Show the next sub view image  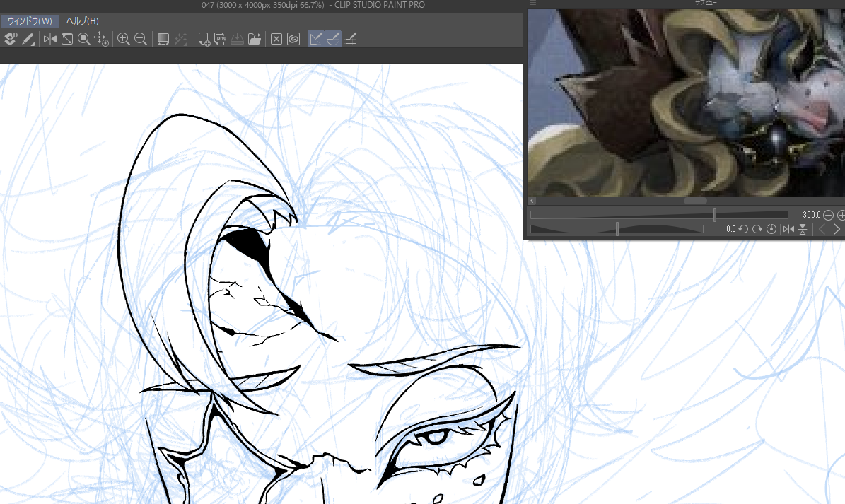[x=837, y=229]
